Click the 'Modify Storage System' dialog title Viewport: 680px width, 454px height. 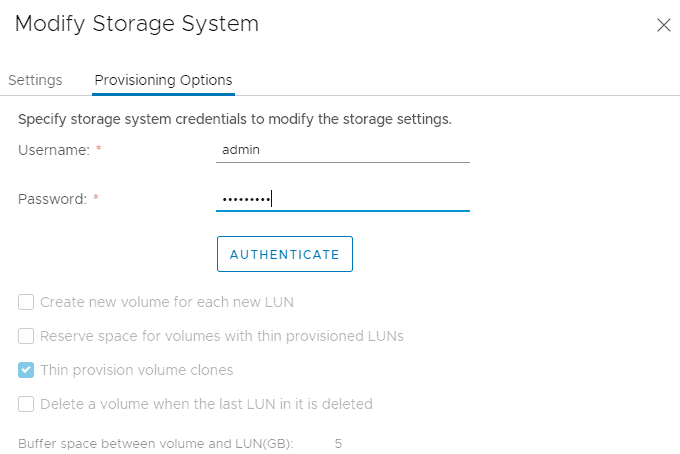[x=136, y=24]
